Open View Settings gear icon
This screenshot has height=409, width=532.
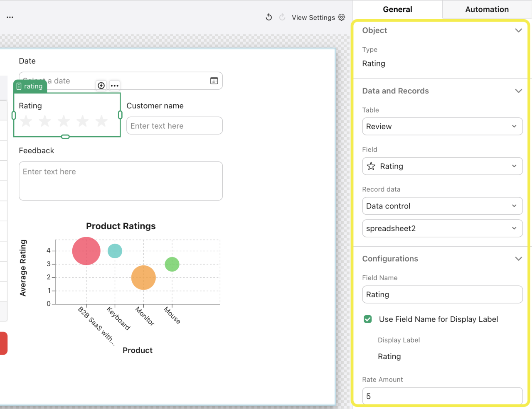[x=342, y=17]
